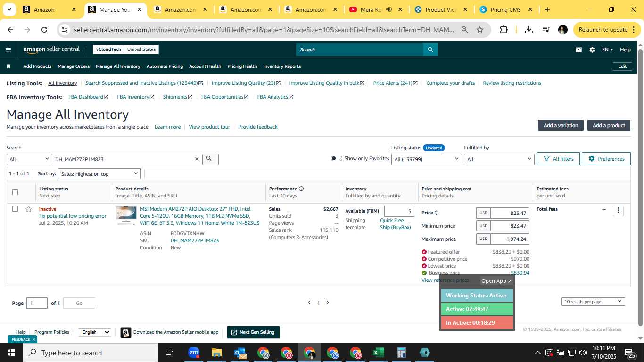Click the refresh icon beside Price label

pos(437,213)
